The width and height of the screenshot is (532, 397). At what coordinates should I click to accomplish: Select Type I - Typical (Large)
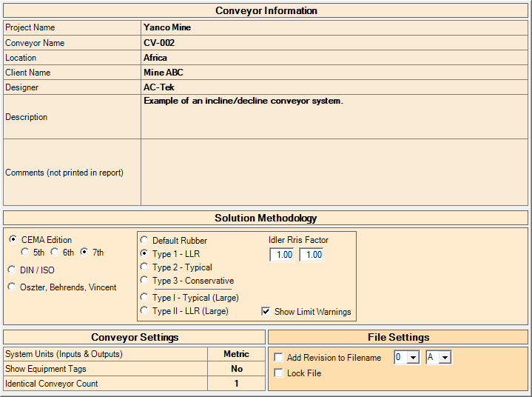click(x=144, y=298)
